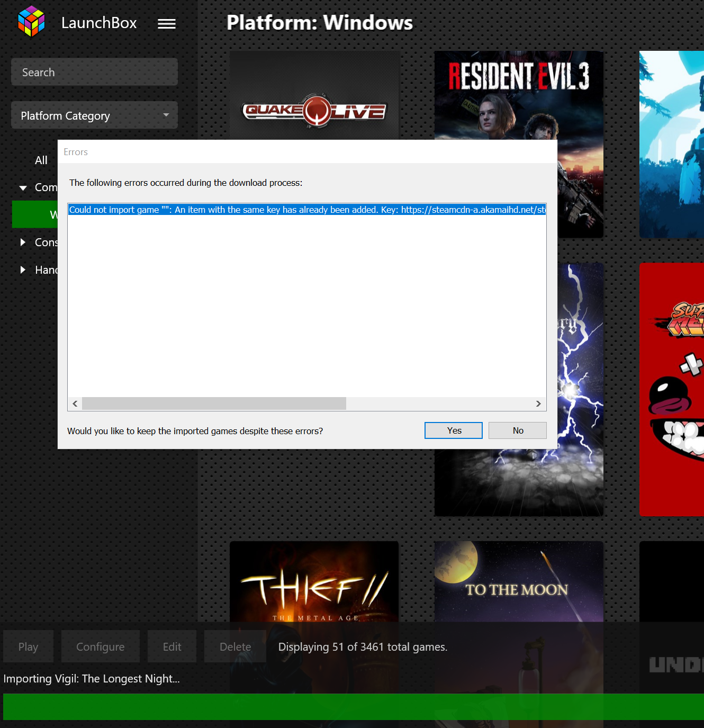Select the To The Moon game cover
The width and height of the screenshot is (704, 728).
coord(519,581)
